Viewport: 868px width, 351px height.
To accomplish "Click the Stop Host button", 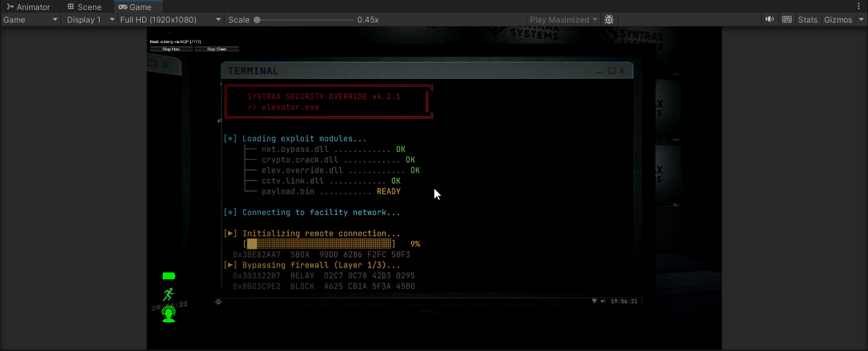I will click(x=171, y=49).
